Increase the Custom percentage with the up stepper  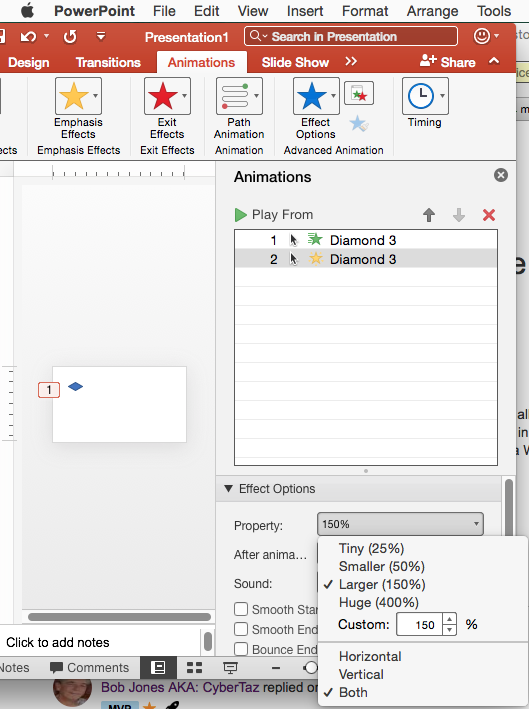click(x=449, y=619)
